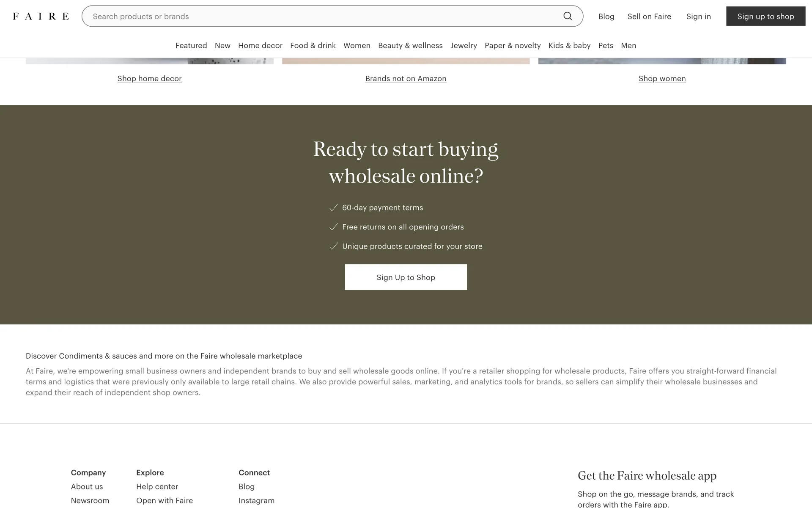Image resolution: width=812 pixels, height=508 pixels.
Task: Open Help center in footer
Action: (157, 486)
